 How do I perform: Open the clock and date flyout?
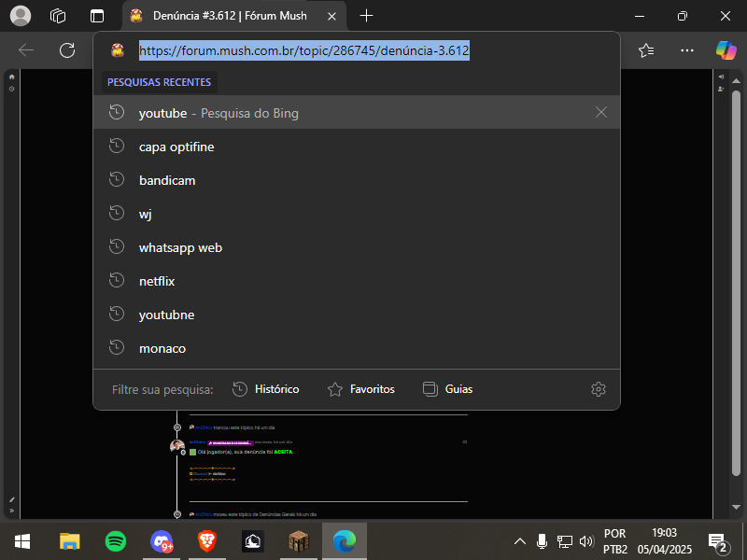[665, 541]
